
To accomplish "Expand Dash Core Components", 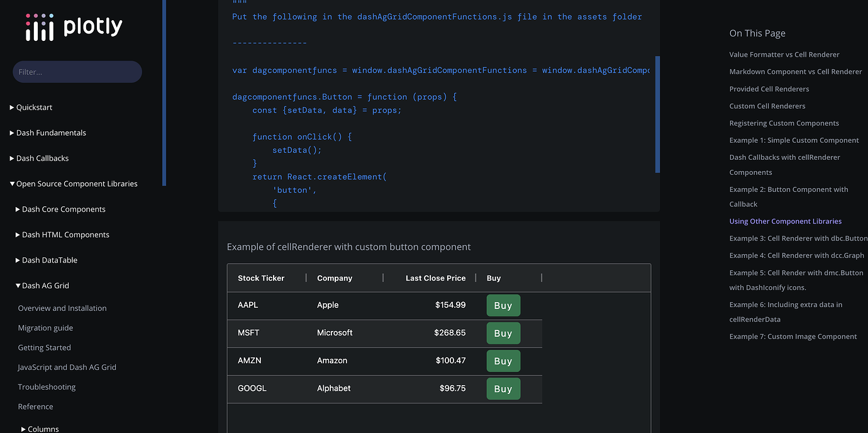I will point(60,209).
